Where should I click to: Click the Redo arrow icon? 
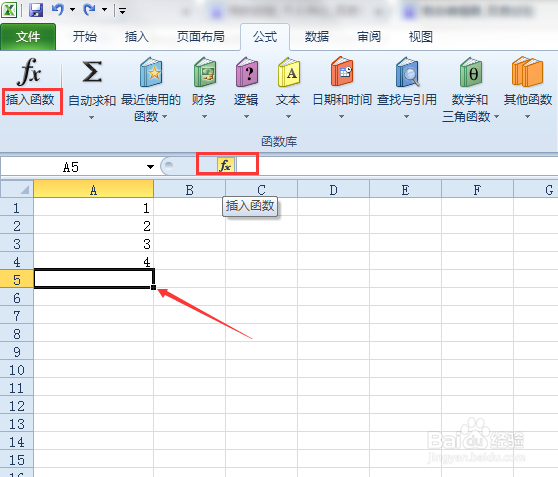pyautogui.click(x=89, y=9)
